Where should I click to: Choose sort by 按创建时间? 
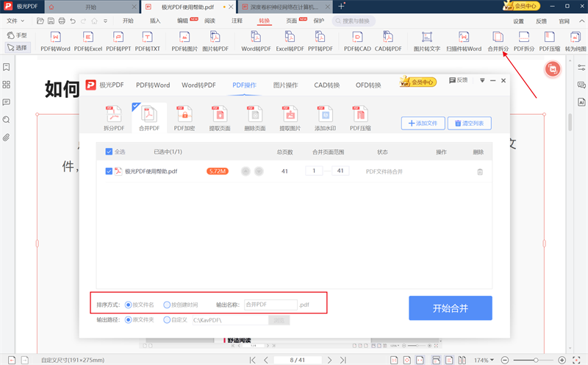[x=167, y=305]
